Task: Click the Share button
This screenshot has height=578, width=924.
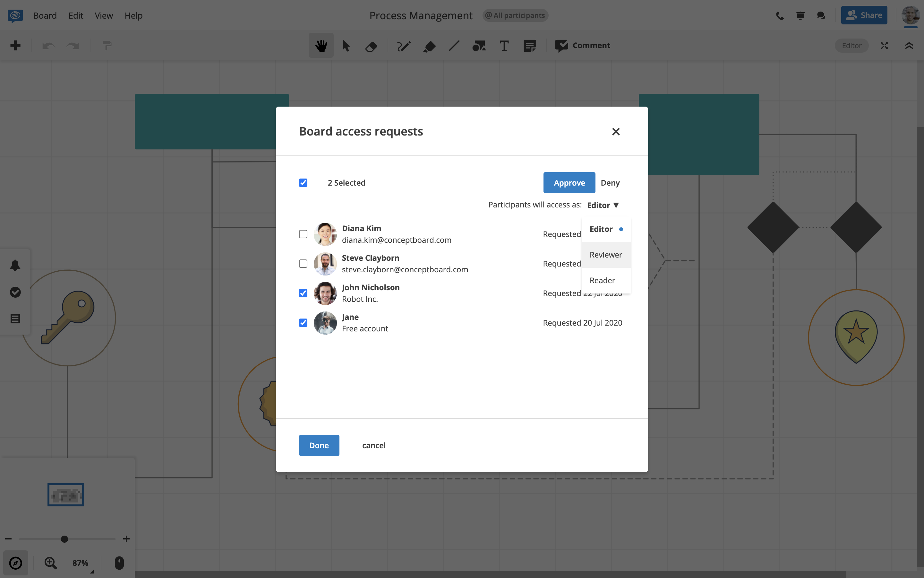Action: pyautogui.click(x=864, y=15)
